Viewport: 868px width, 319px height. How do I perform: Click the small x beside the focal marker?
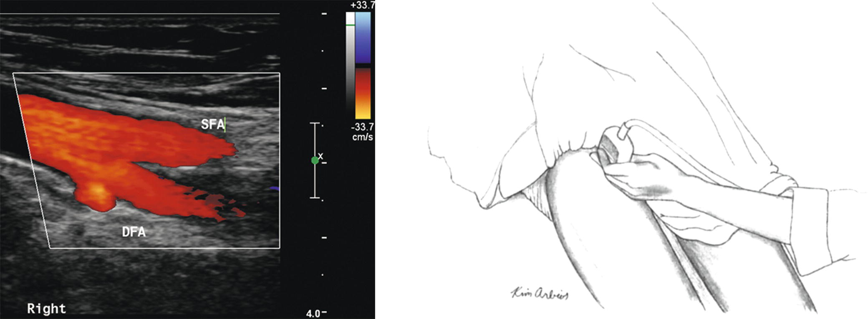[x=320, y=156]
